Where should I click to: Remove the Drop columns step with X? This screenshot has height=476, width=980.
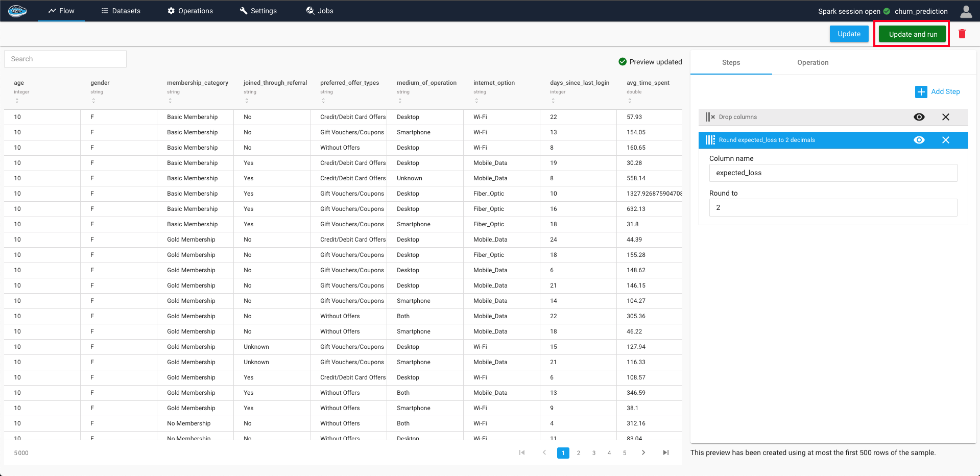[x=945, y=117]
